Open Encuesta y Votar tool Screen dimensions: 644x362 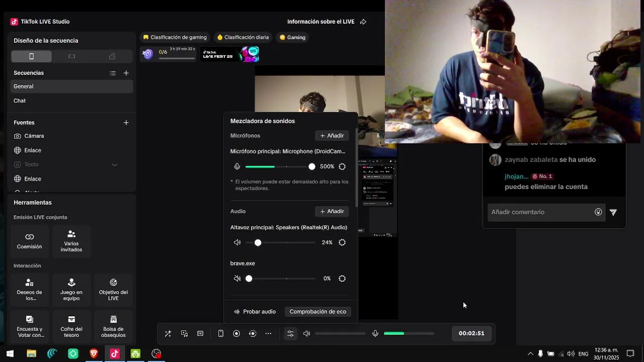tap(30, 326)
